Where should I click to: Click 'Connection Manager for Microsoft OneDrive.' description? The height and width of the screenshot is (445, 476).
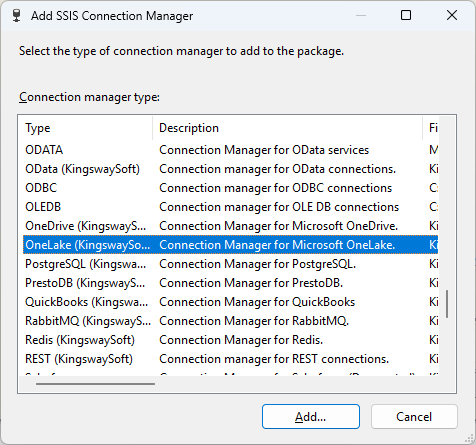click(279, 226)
